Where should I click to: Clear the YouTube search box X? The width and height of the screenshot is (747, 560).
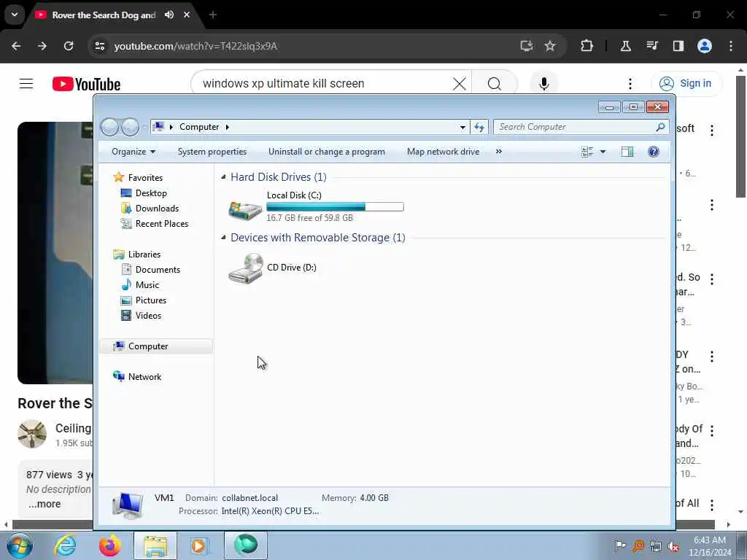[460, 84]
